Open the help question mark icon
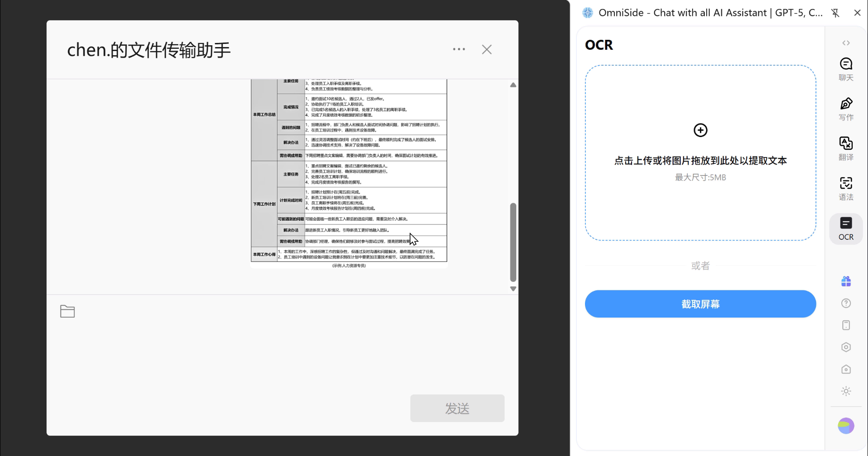 [846, 304]
